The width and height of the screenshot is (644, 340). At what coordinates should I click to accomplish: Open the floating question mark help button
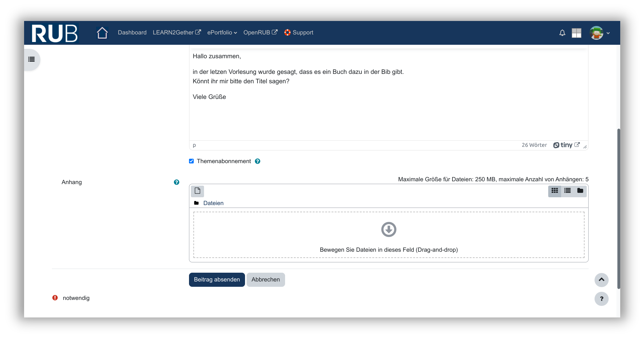(601, 299)
